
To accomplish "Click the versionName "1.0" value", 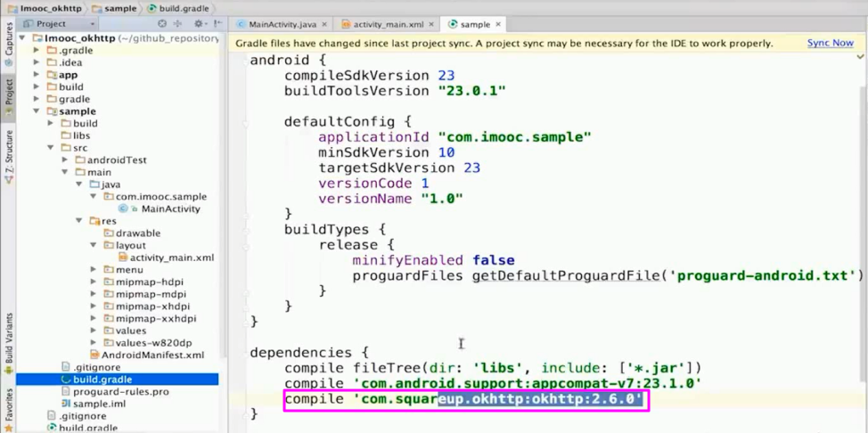I will point(442,198).
